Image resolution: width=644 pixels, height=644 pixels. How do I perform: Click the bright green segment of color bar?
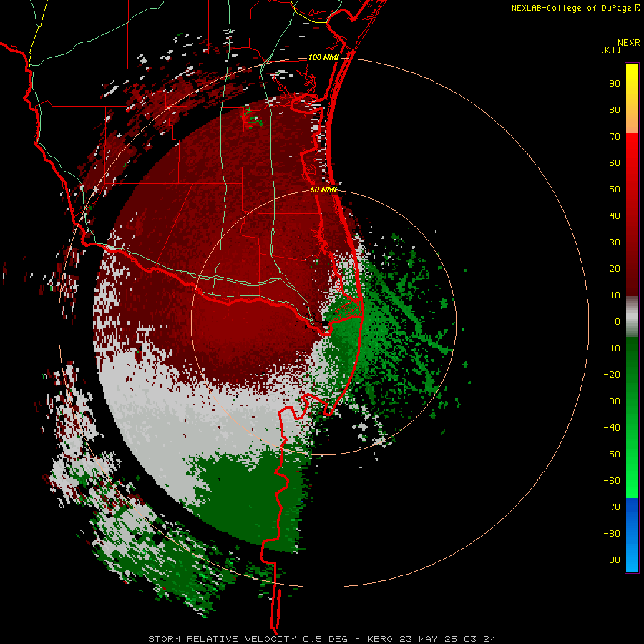pyautogui.click(x=632, y=418)
